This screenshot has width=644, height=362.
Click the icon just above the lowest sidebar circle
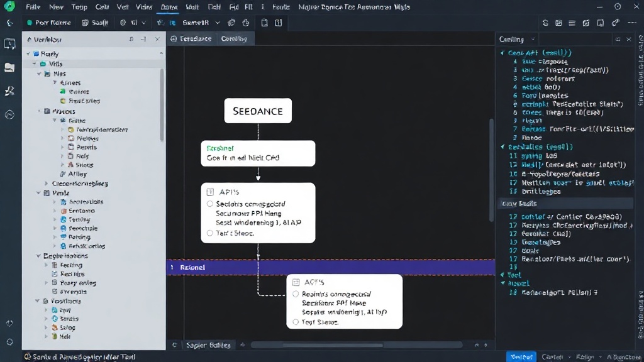(10, 324)
